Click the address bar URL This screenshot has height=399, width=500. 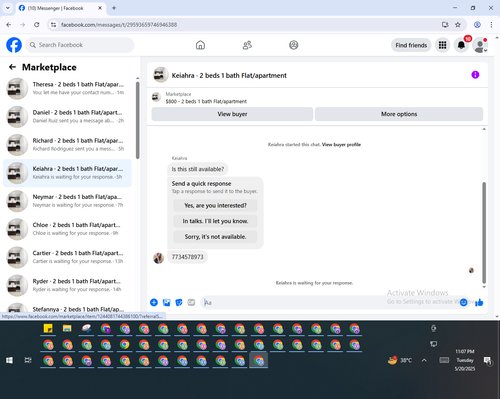click(x=119, y=25)
